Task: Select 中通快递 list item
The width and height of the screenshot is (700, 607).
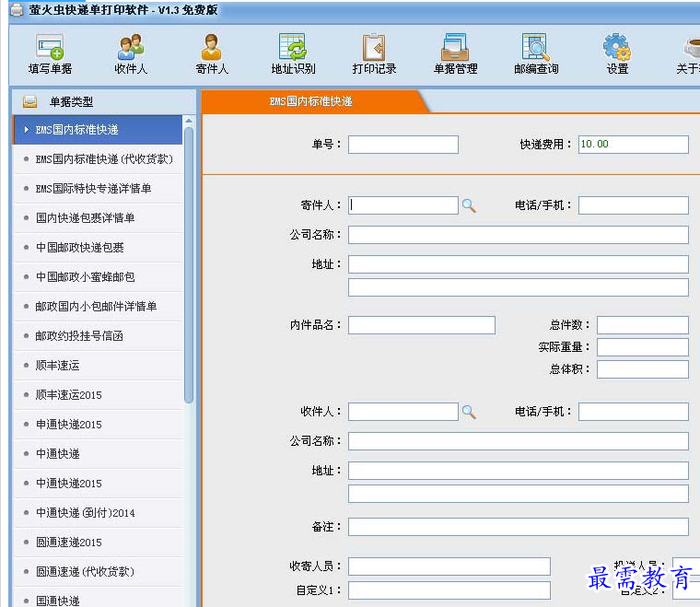Action: [x=99, y=453]
